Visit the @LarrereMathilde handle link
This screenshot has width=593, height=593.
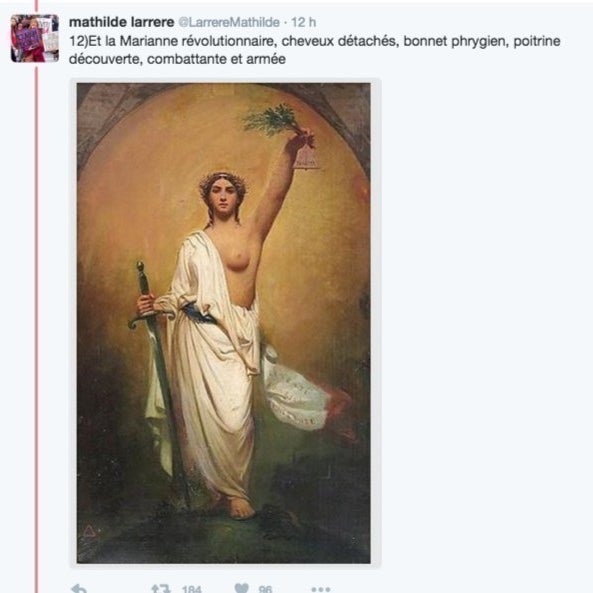click(x=229, y=22)
